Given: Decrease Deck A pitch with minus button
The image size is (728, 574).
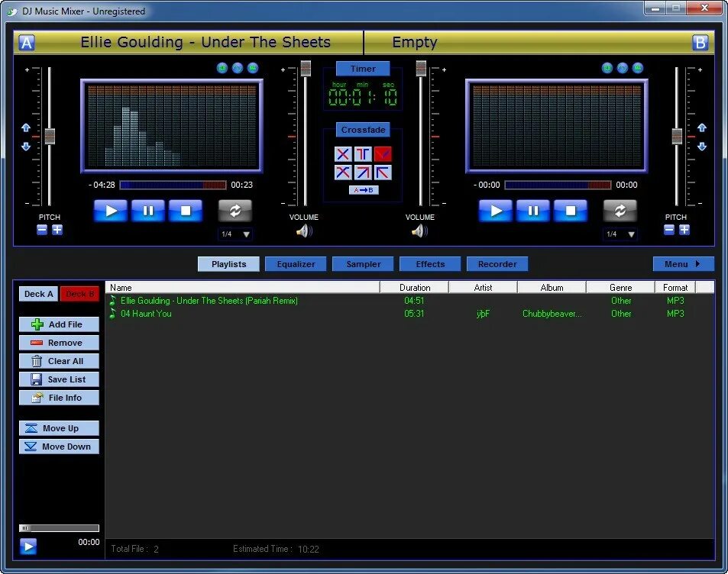Looking at the screenshot, I should coord(42,230).
